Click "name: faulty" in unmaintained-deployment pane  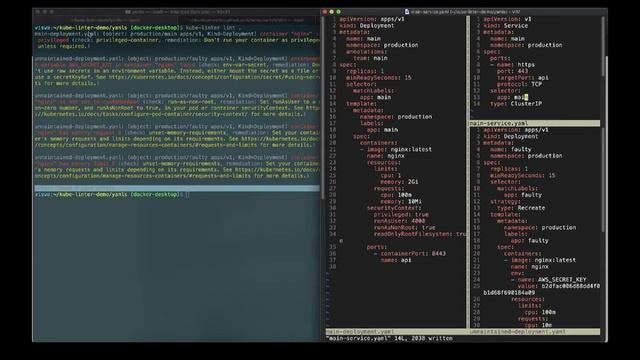511,149
